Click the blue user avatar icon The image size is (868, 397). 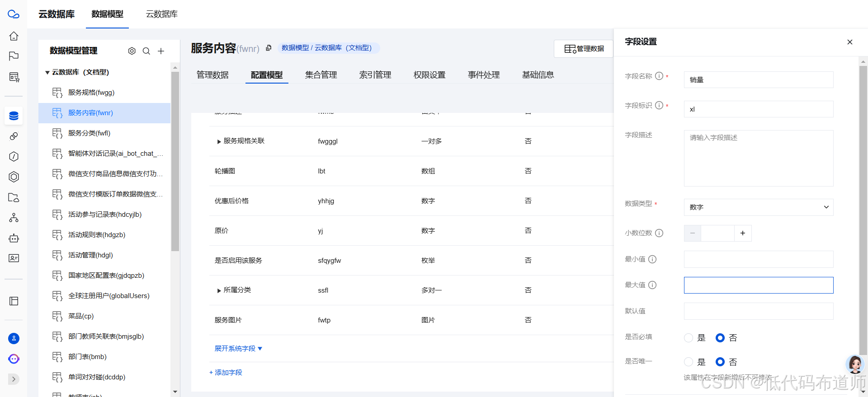14,338
